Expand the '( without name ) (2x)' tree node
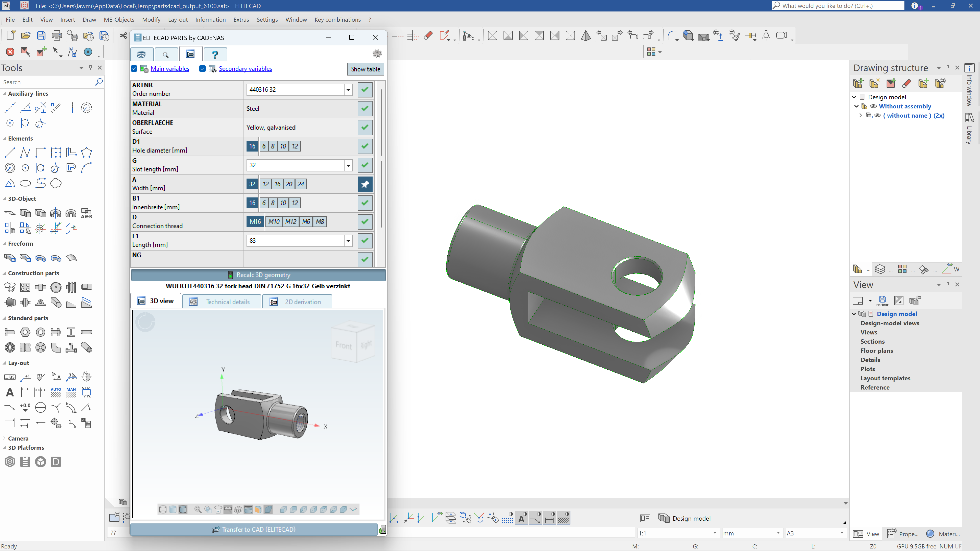The height and width of the screenshot is (551, 980). click(861, 115)
